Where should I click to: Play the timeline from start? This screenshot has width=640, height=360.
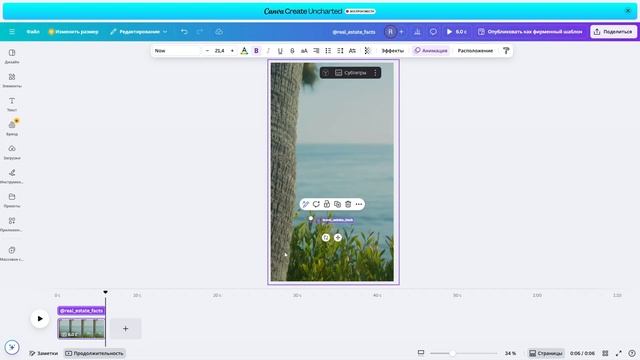point(40,319)
